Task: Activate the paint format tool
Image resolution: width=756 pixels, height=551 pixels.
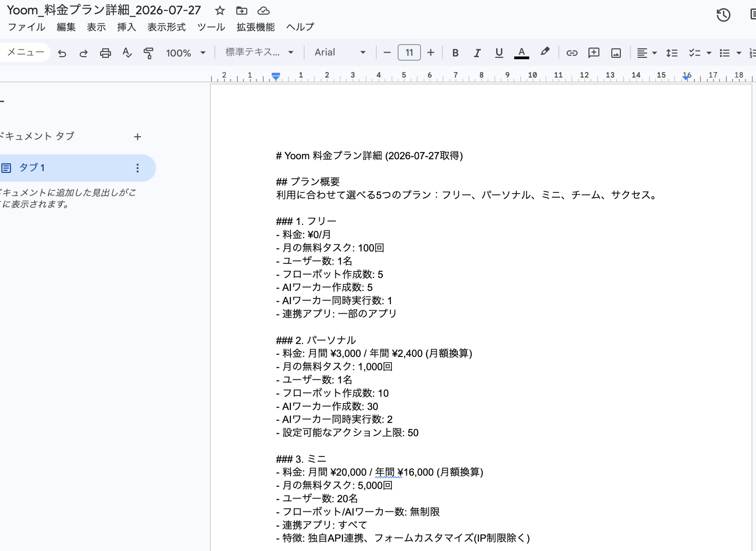Action: click(x=148, y=53)
